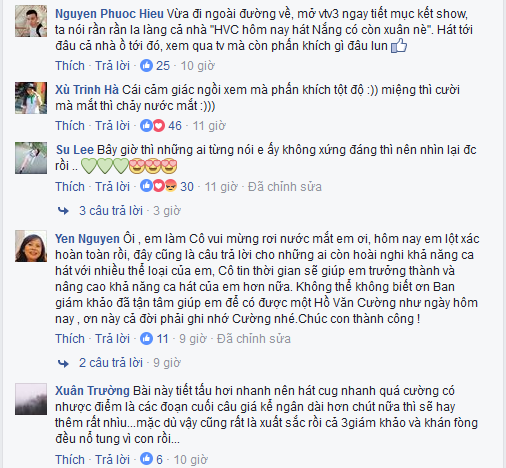Click like reaction icon on Yen Nguyen's comment
Image resolution: width=506 pixels, height=468 pixels.
coord(146,338)
